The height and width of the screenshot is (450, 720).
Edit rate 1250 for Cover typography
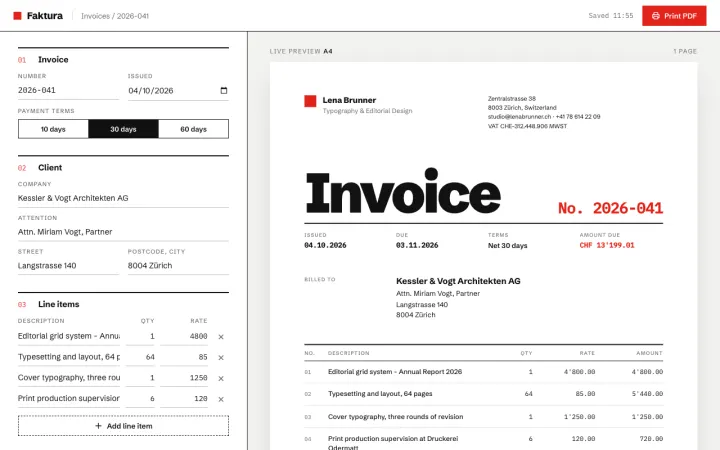pyautogui.click(x=184, y=378)
